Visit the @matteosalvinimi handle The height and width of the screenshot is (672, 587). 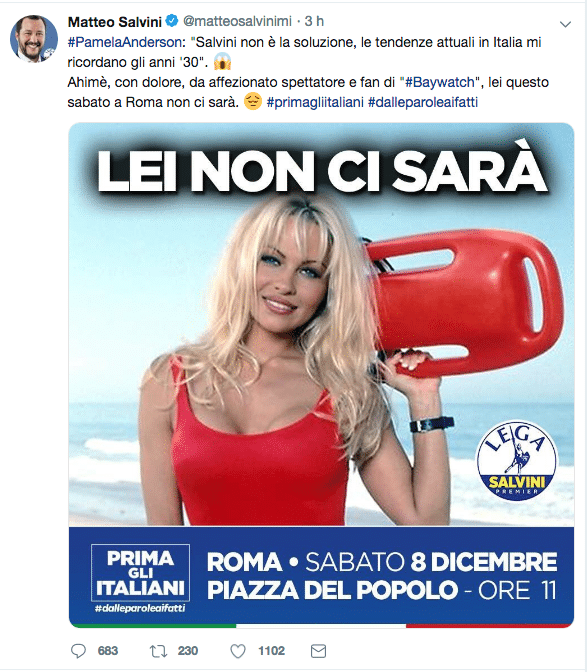[237, 21]
